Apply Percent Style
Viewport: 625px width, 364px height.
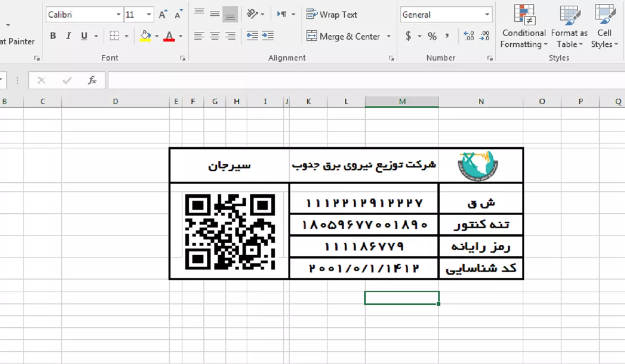(x=432, y=36)
